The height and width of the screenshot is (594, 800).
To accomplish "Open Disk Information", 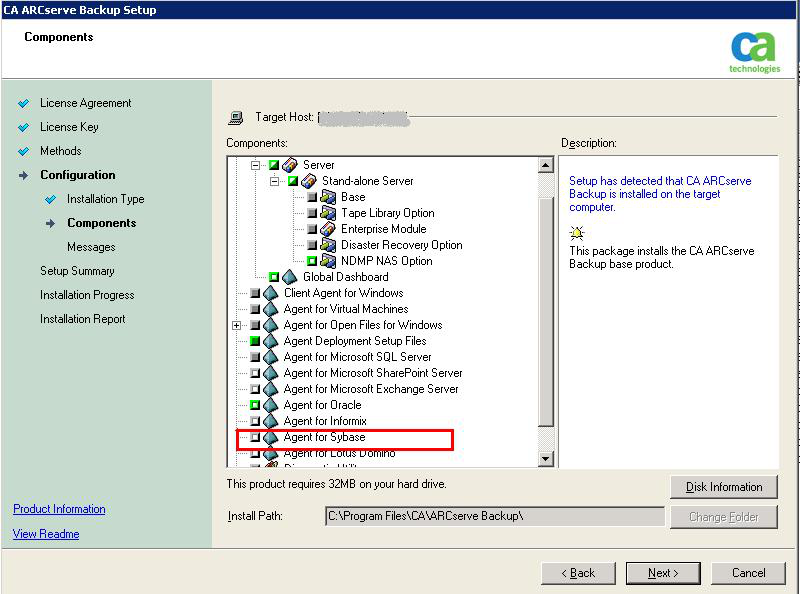I will pos(724,487).
